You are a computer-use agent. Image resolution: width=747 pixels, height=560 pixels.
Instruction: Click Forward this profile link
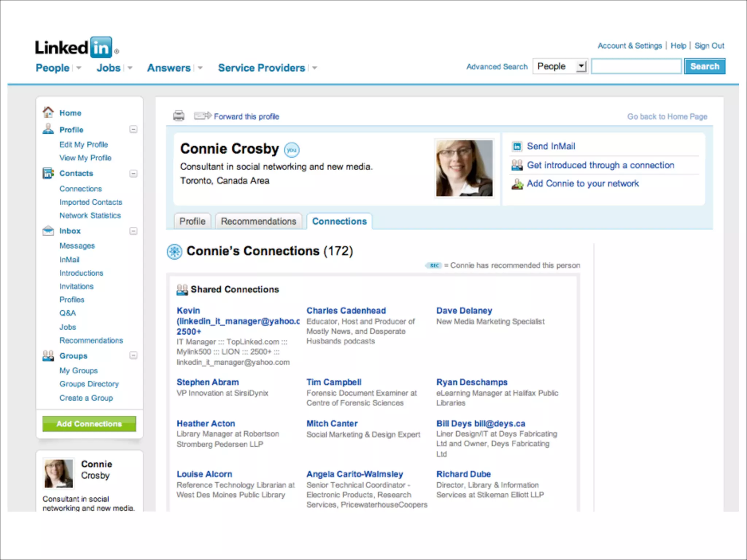click(247, 116)
